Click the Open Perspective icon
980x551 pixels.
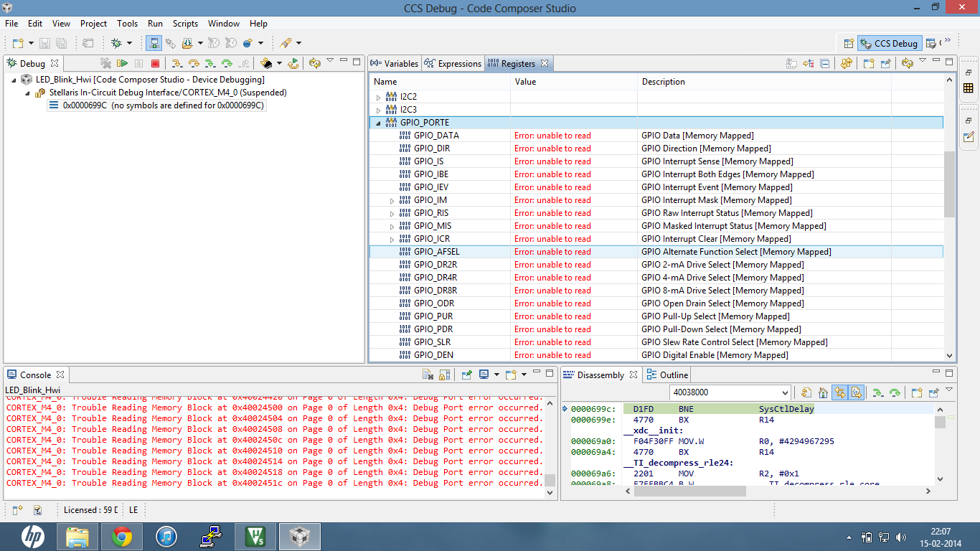(x=849, y=43)
